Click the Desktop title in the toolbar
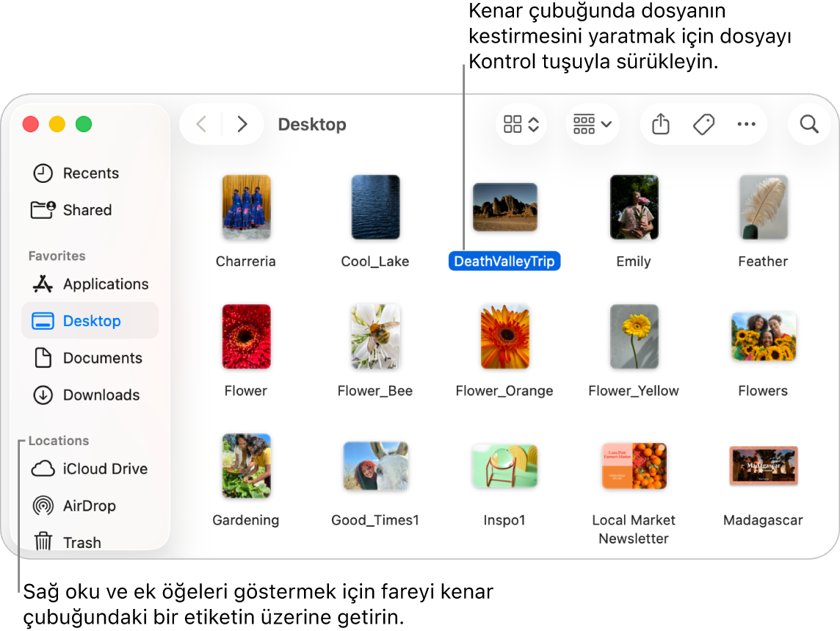Image resolution: width=840 pixels, height=631 pixels. [x=312, y=124]
